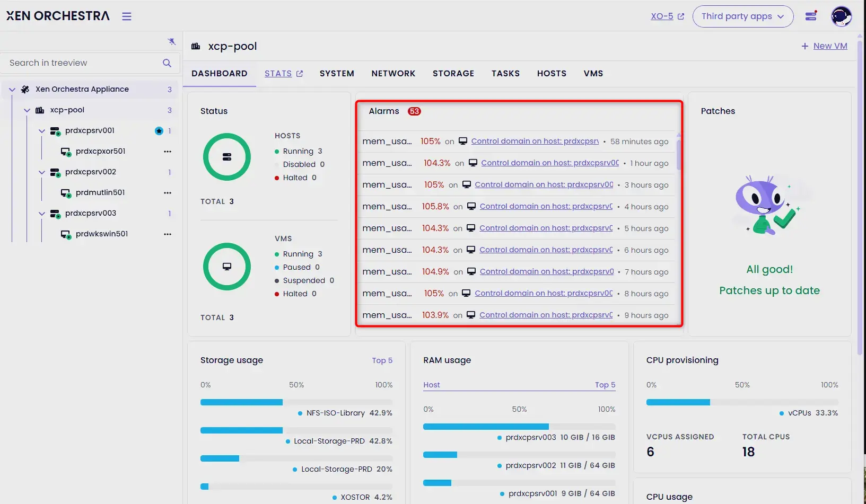866x504 pixels.
Task: Open the Third party apps dropdown
Action: tap(742, 16)
